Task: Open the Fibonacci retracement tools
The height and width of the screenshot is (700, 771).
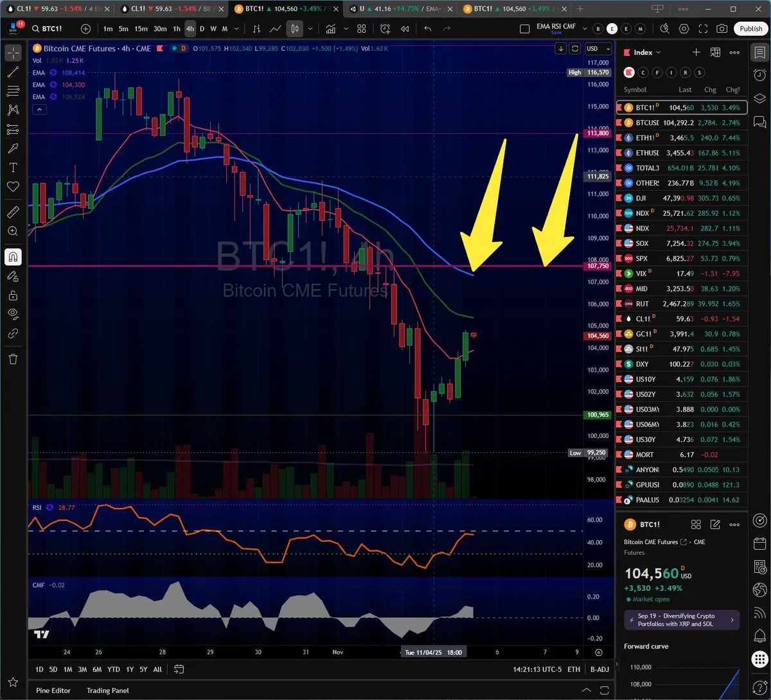Action: 13,91
